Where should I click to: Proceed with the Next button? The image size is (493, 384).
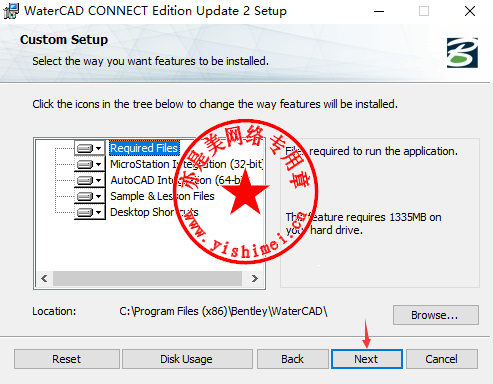pos(367,359)
